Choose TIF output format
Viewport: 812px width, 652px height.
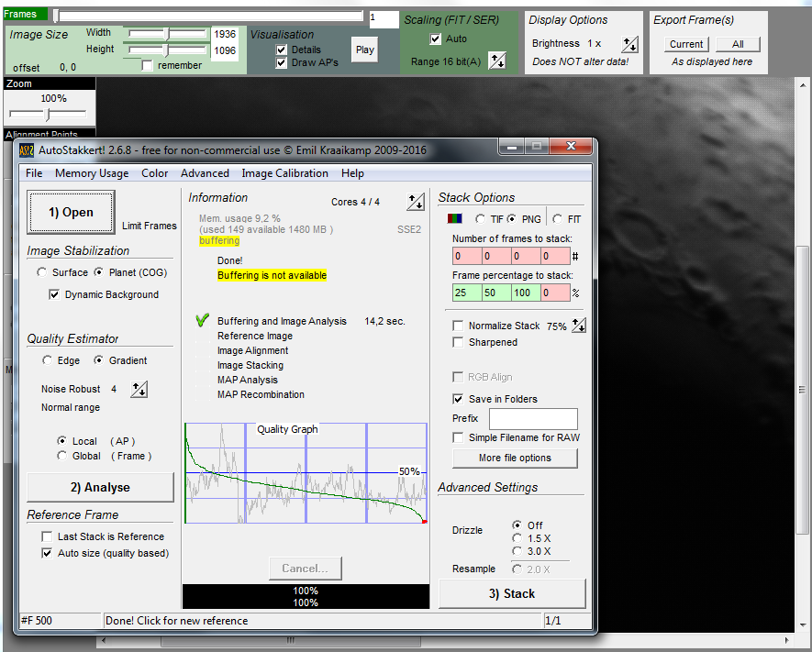(480, 219)
